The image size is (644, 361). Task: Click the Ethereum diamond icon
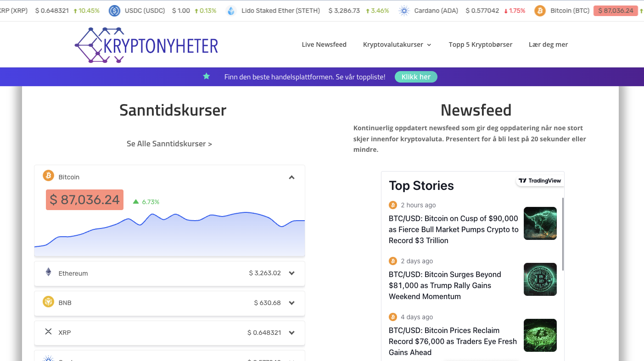pos(48,272)
